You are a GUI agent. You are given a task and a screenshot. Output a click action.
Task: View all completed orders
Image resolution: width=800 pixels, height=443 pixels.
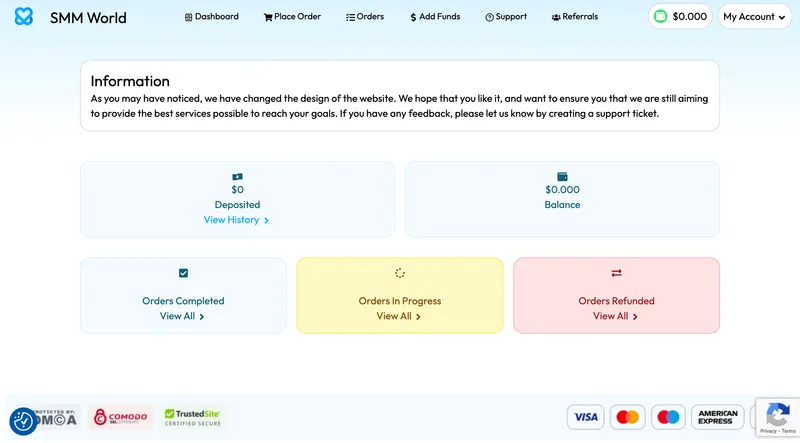point(182,316)
